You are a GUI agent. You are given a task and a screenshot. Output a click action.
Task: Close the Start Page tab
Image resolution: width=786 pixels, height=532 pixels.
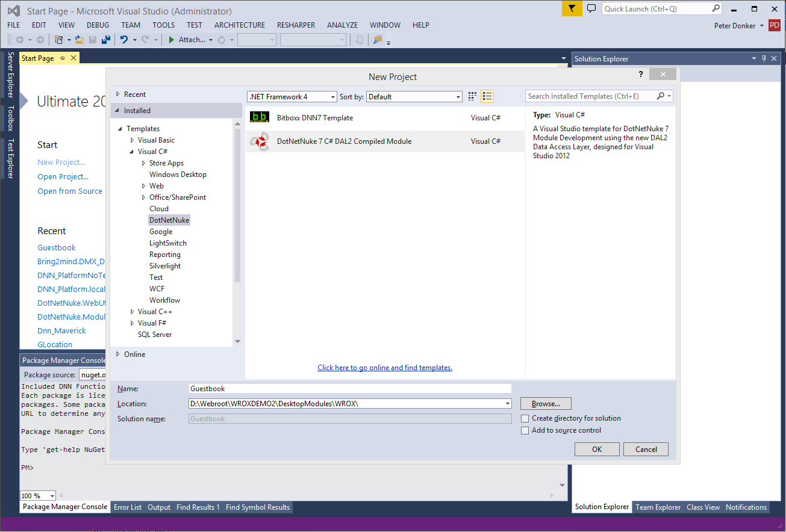(x=73, y=58)
